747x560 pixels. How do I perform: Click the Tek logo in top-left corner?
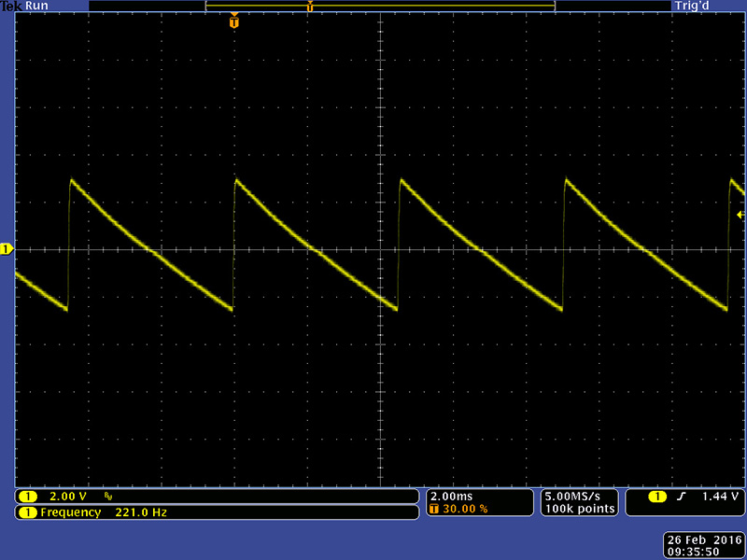click(10, 6)
